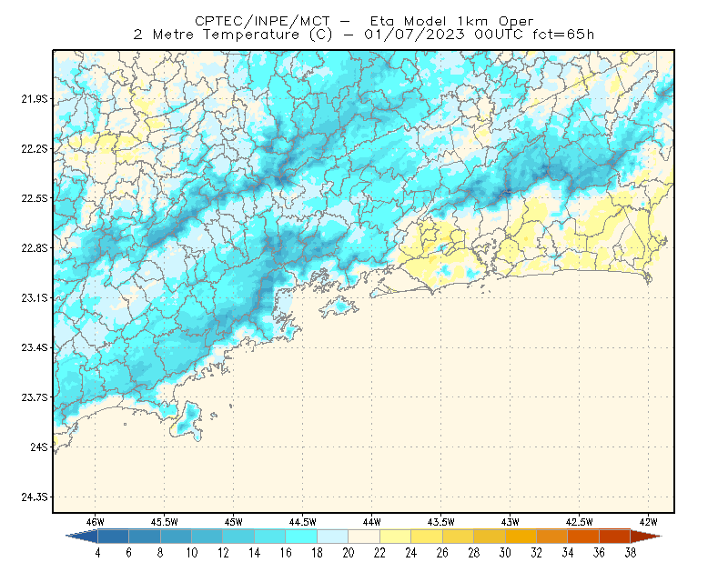Viewport: 728px width, 562px height.
Task: Select the 22.8S latitude label
Action: (x=35, y=248)
